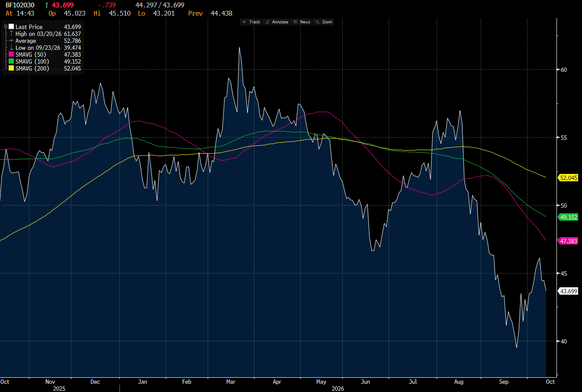
Task: Click the BF102030 ticker in the header
Action: pos(20,5)
